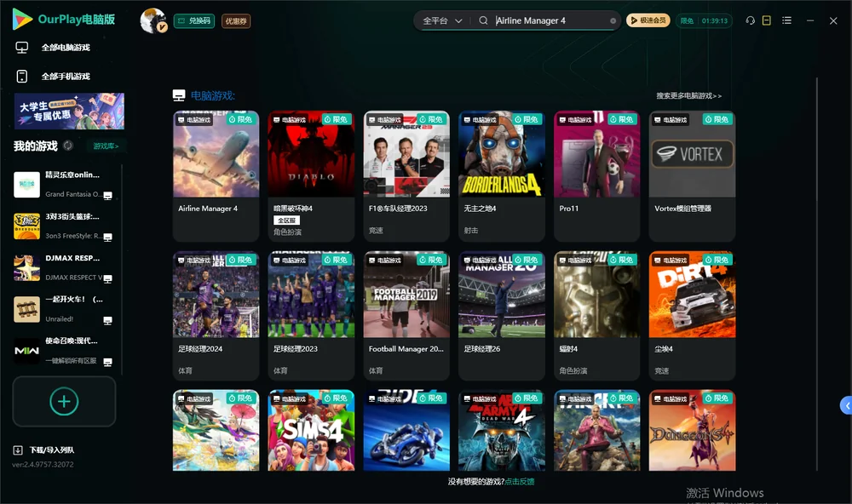Open the Borderlands 4 game card
852x504 pixels.
click(502, 176)
